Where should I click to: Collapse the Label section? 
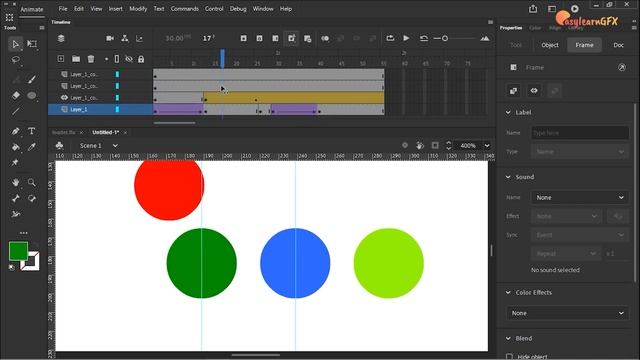(508, 112)
